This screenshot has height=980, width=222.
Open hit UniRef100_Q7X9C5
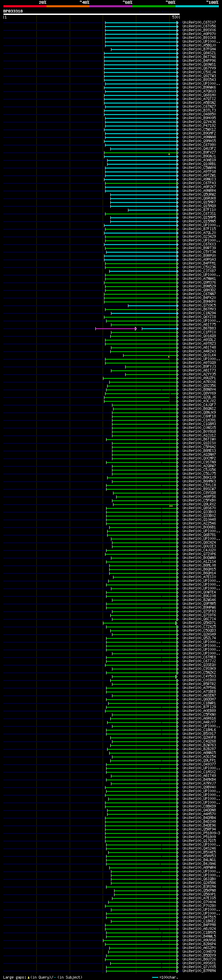(199, 306)
